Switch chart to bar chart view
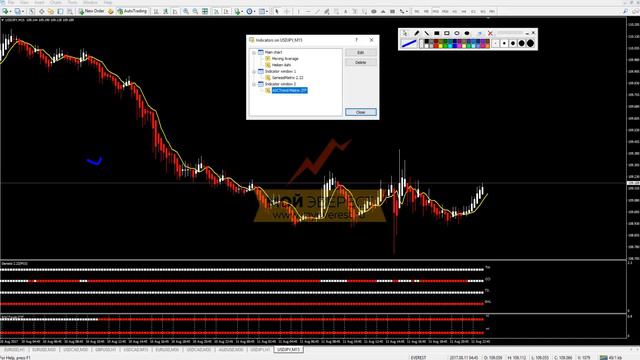Screen dimensions: 640x360 [x=156, y=11]
